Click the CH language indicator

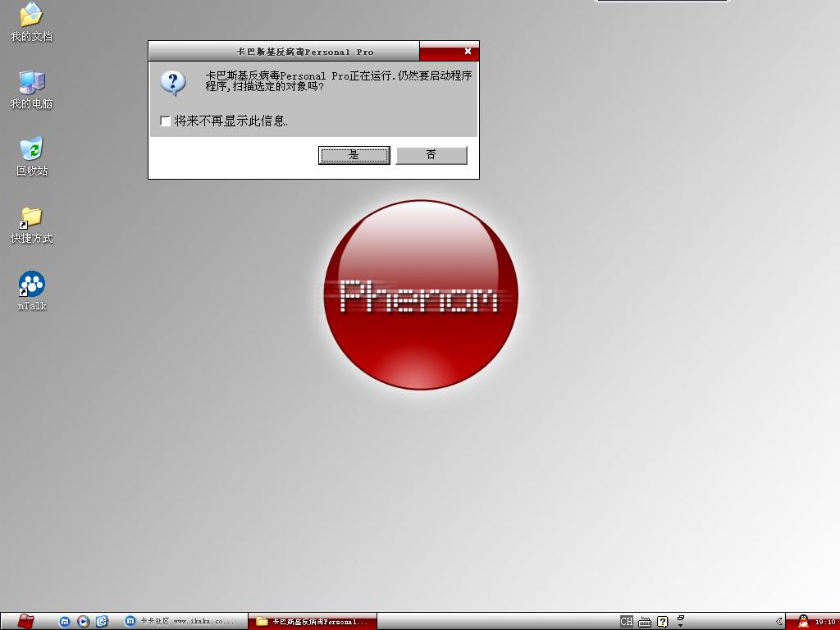(626, 622)
